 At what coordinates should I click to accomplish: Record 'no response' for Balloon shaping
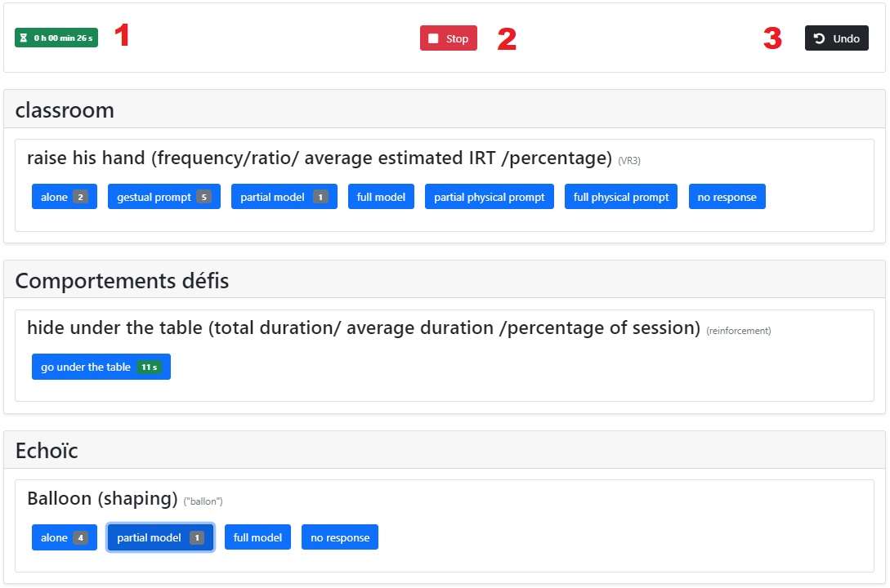point(340,537)
